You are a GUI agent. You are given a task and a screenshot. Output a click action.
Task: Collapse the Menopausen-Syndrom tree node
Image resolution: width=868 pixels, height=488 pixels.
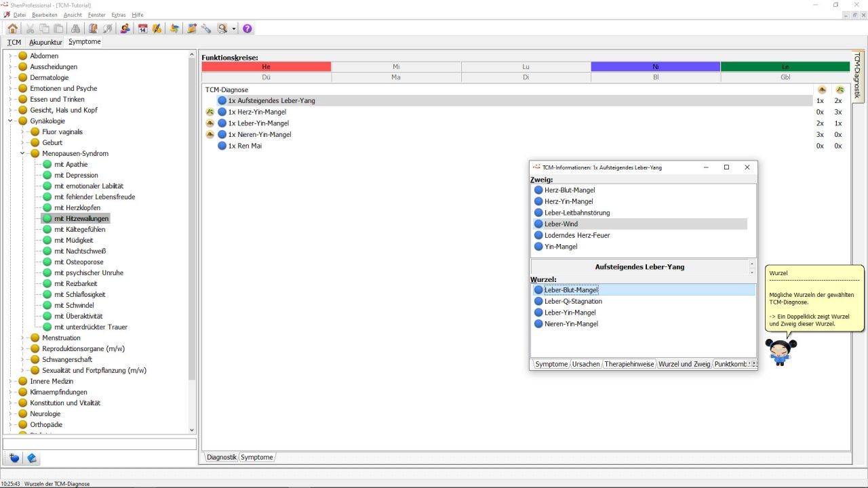(x=22, y=153)
